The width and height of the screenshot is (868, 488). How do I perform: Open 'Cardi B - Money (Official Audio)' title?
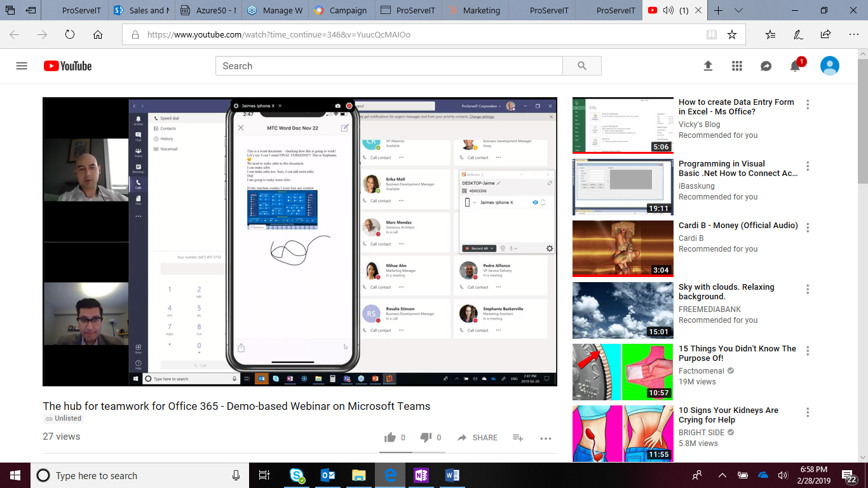tap(738, 226)
